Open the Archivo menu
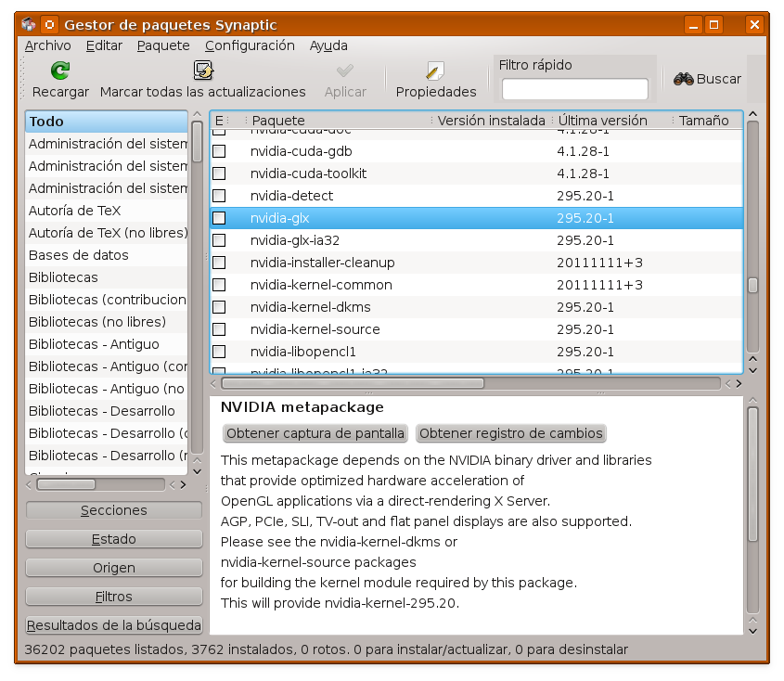This screenshot has width=784, height=681. (x=47, y=45)
